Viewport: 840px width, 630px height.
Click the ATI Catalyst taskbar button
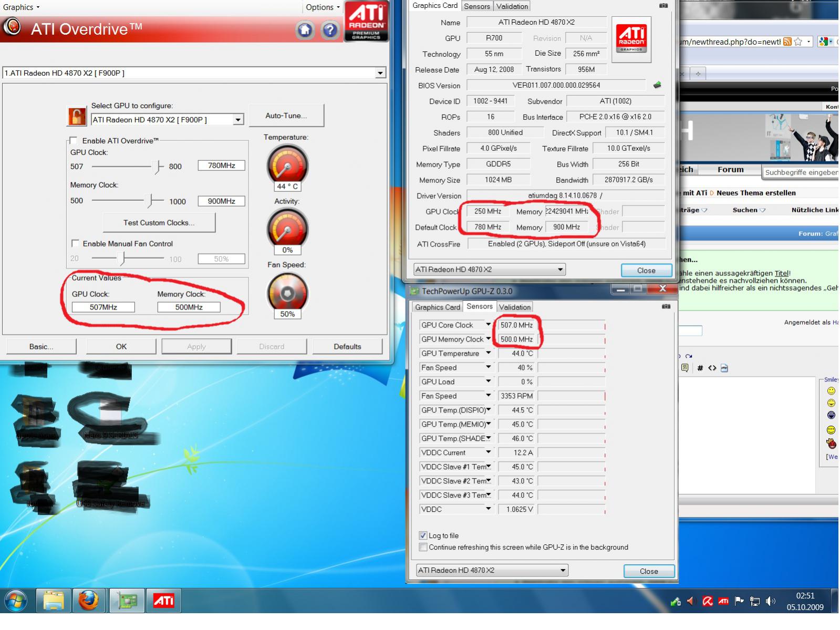pos(163,601)
